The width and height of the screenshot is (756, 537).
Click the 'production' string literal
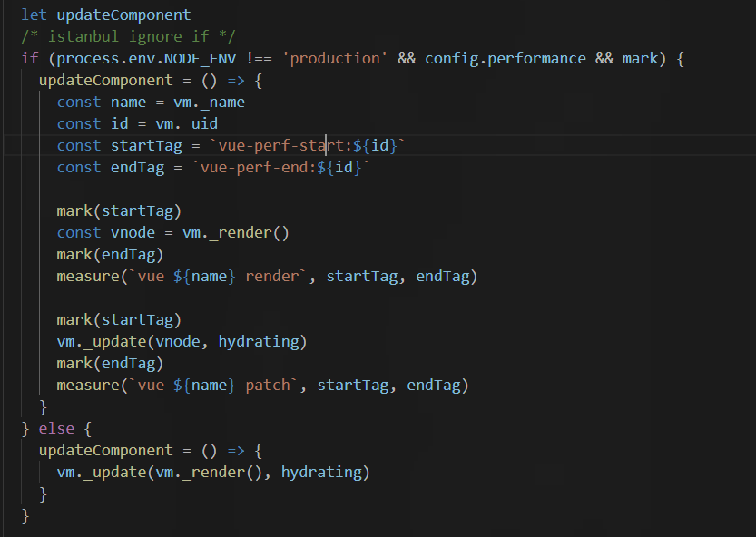pos(335,58)
